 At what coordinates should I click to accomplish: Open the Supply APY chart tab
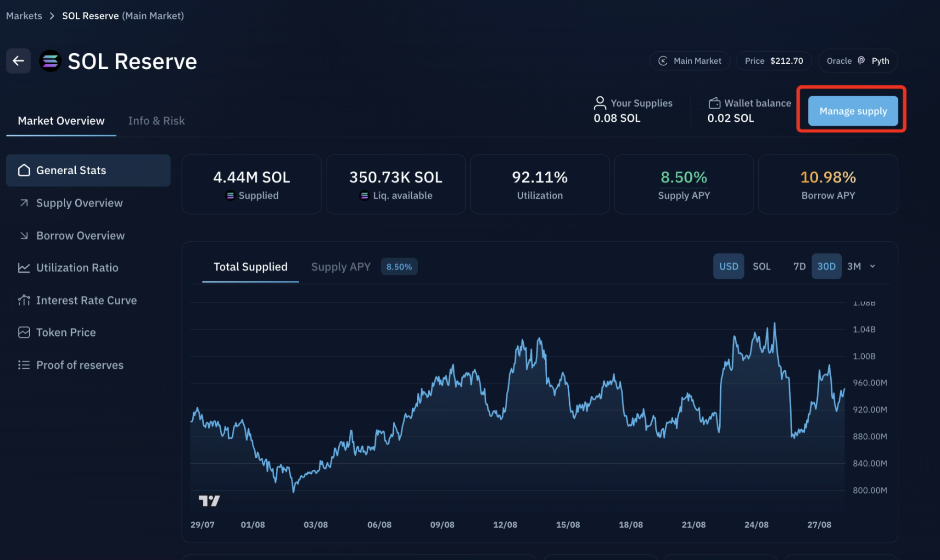(341, 267)
